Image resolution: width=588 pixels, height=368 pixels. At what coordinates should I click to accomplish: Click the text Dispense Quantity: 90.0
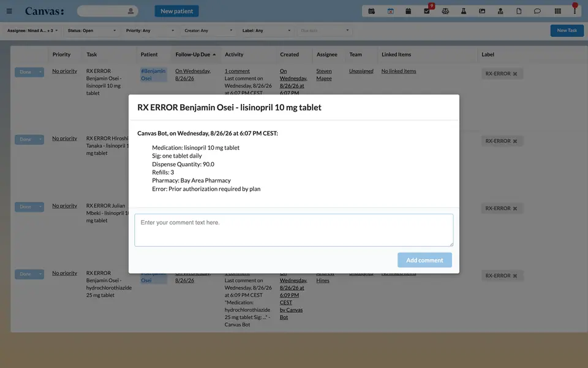tap(183, 164)
